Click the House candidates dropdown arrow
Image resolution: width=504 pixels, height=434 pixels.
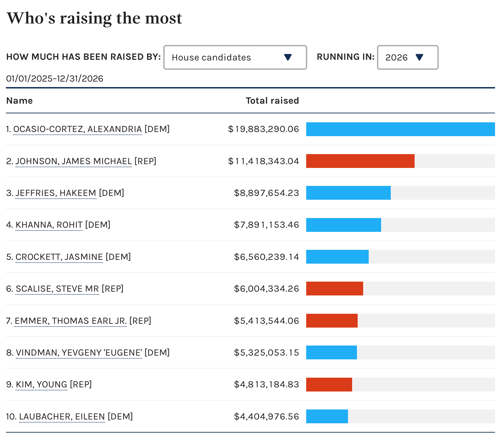[288, 57]
